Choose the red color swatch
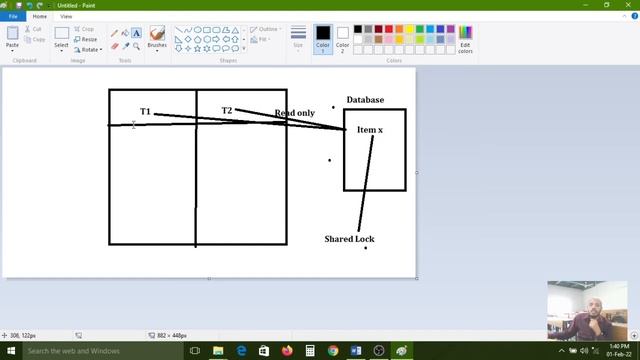 click(x=389, y=29)
